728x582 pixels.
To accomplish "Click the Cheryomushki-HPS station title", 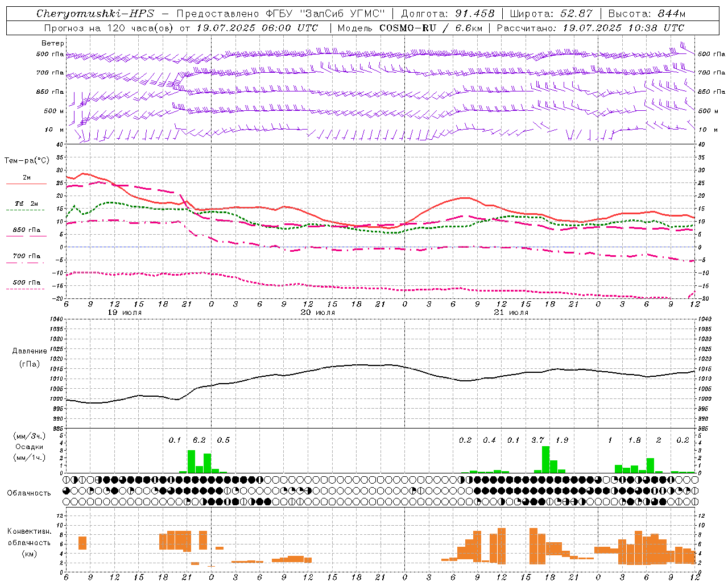I will click(x=95, y=14).
